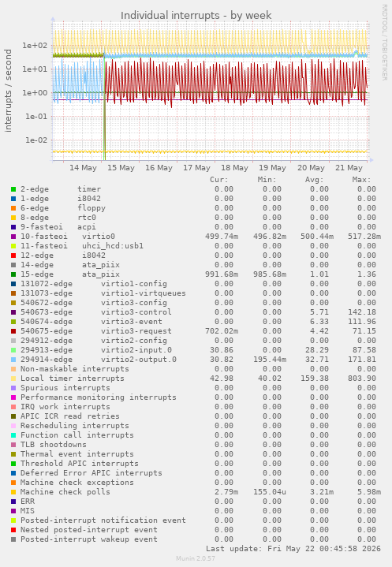
Task: Click the green 2-edge timer legend swatch
Action: tap(13, 189)
